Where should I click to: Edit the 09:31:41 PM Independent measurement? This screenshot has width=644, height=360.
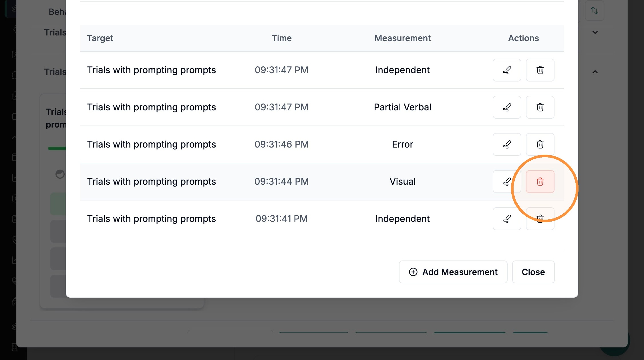[x=507, y=219]
